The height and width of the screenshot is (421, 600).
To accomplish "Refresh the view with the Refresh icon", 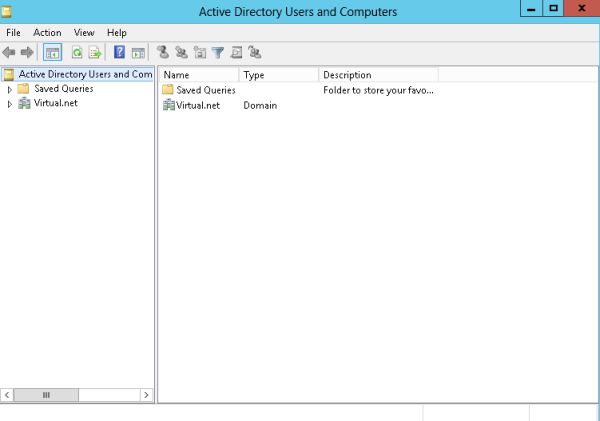I will [x=77, y=52].
